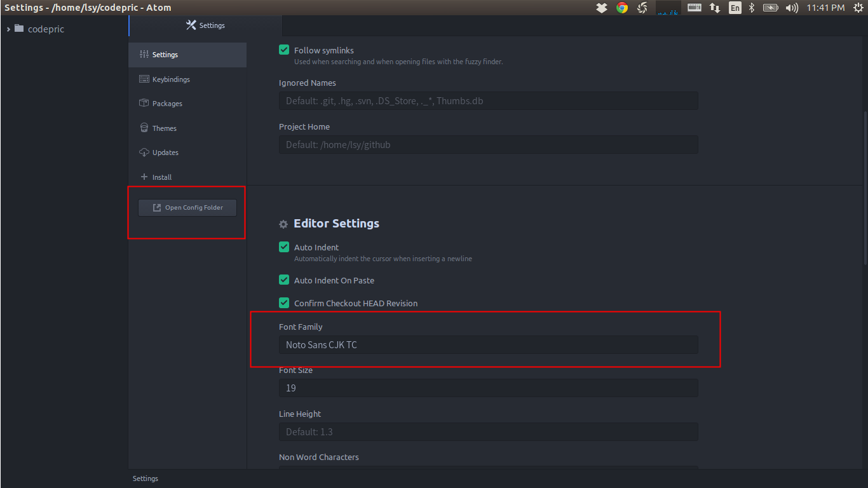Open the swirl-shaped indicator icon
Viewport: 868px width, 488px height.
click(x=642, y=8)
